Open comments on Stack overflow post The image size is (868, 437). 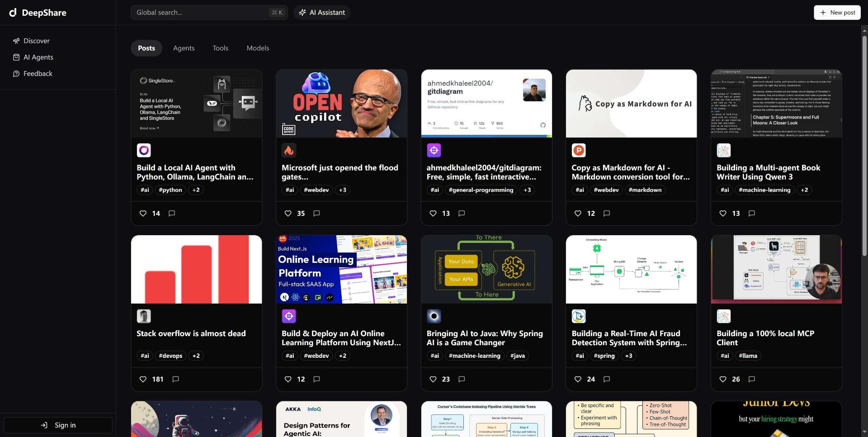176,379
